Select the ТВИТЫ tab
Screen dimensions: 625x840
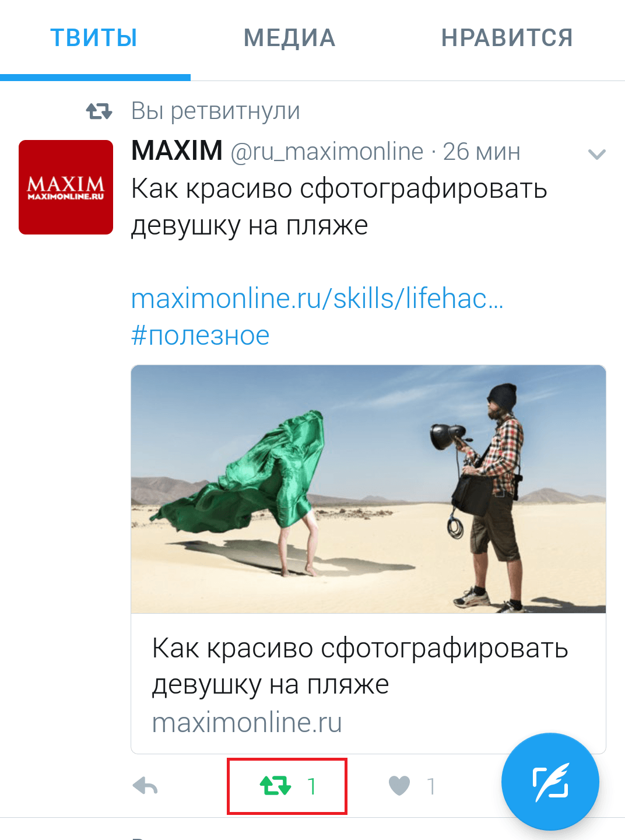point(94,38)
